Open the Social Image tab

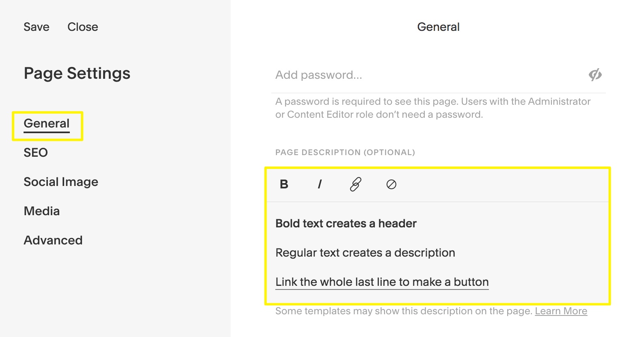61,182
